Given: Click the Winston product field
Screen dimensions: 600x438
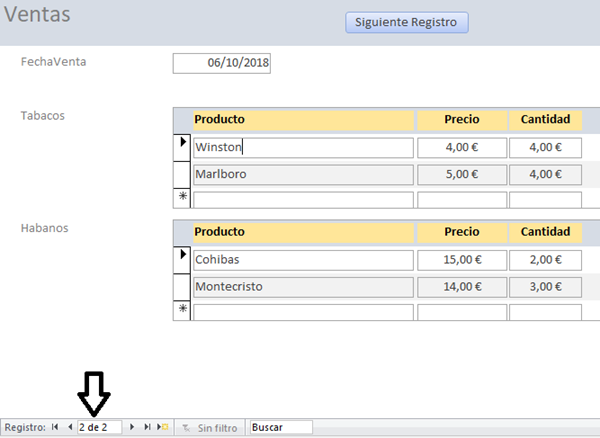Looking at the screenshot, I should point(303,148).
